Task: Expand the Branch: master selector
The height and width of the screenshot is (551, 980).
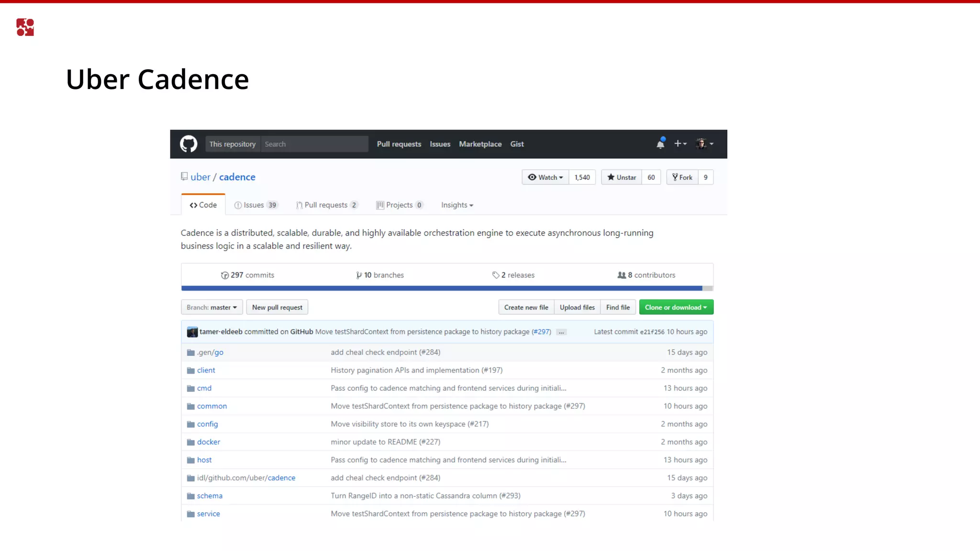Action: [x=212, y=308]
